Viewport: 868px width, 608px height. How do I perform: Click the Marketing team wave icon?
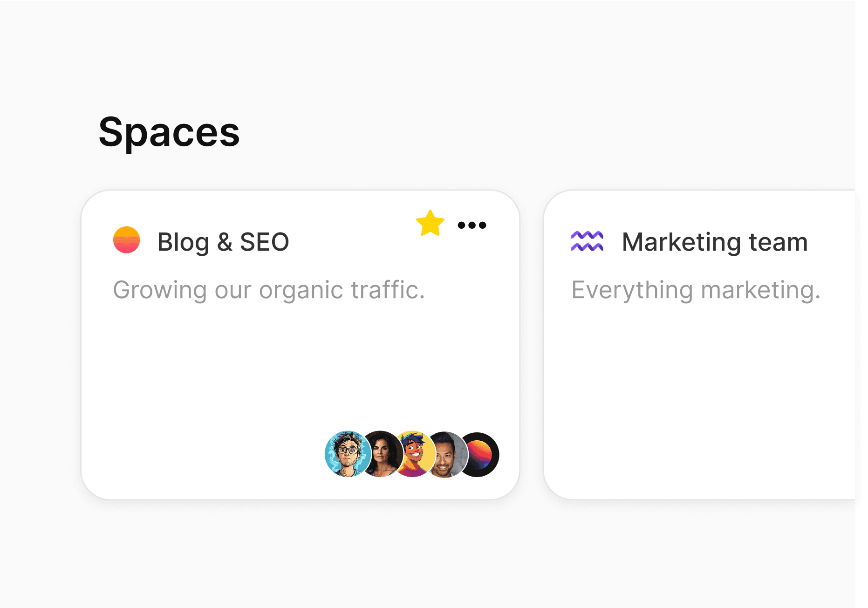[x=588, y=241]
